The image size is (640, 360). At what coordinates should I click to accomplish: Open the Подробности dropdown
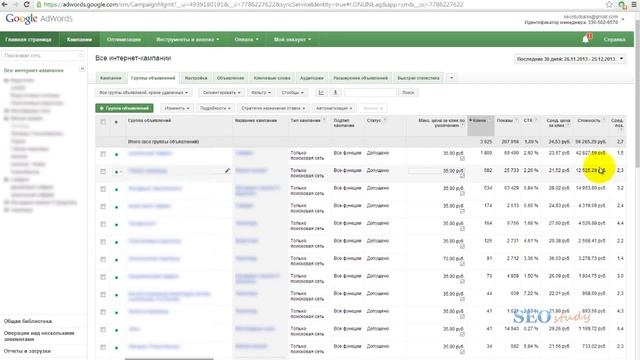pyautogui.click(x=215, y=108)
